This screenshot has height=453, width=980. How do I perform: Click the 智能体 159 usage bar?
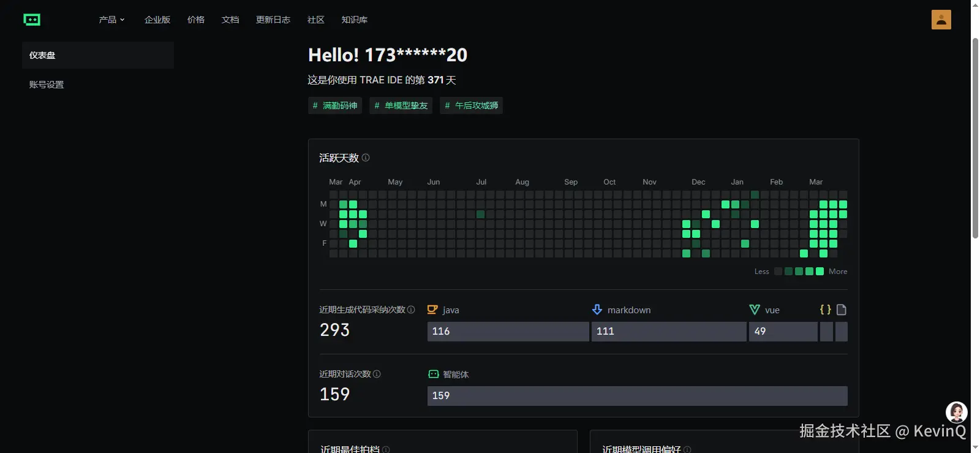[x=637, y=396]
